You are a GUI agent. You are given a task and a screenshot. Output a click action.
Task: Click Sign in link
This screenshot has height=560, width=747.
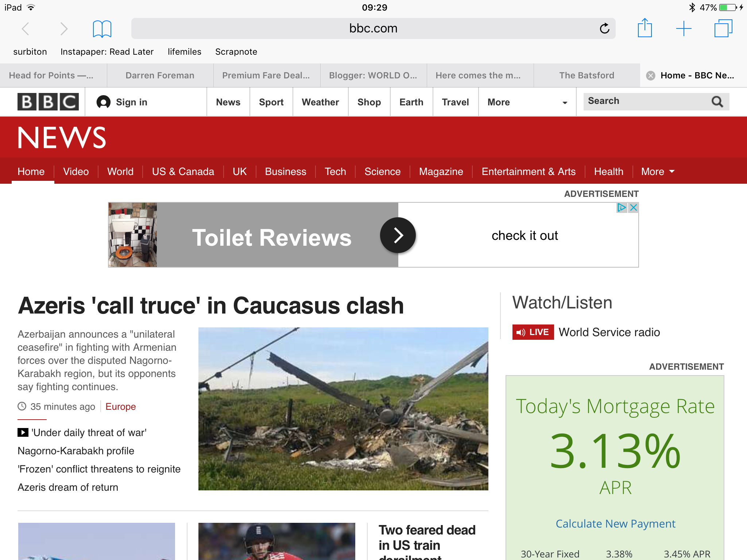[131, 102]
